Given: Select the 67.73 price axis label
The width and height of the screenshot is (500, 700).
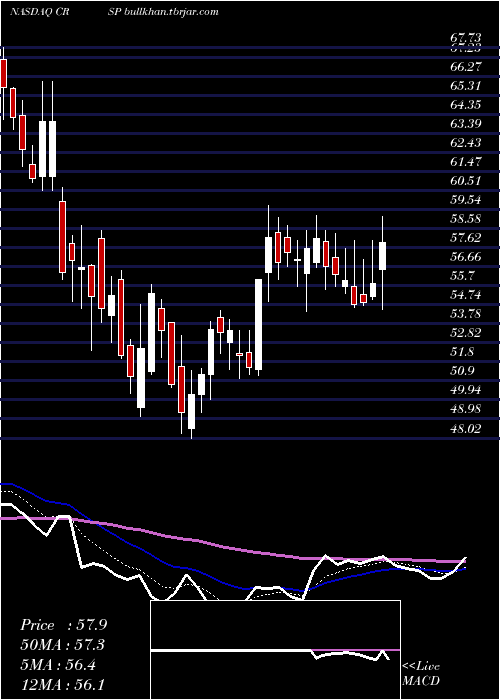Looking at the screenshot, I should [465, 37].
